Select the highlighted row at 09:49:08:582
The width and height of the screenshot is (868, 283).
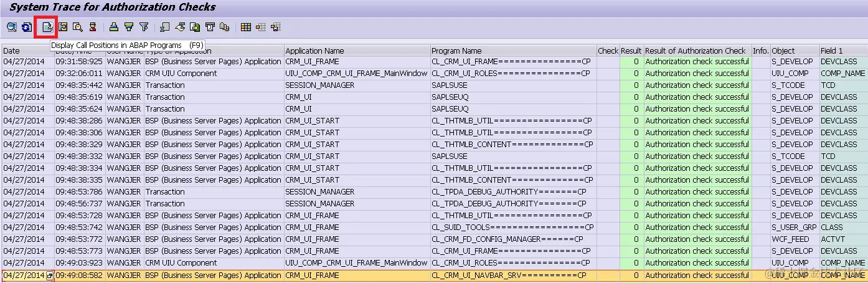(434, 276)
